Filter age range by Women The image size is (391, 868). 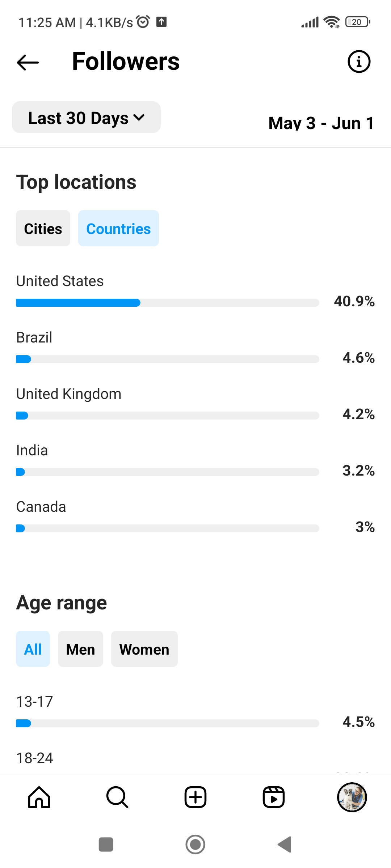(x=144, y=649)
